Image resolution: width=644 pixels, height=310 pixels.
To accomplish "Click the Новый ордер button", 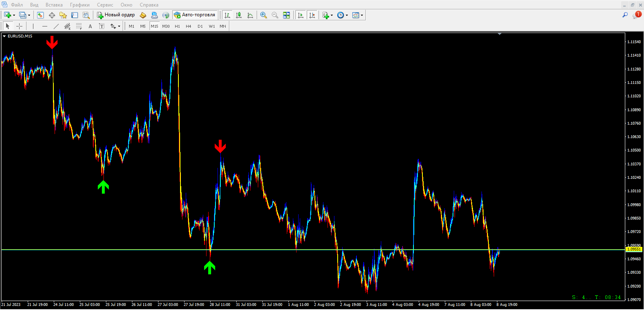I will 116,15.
